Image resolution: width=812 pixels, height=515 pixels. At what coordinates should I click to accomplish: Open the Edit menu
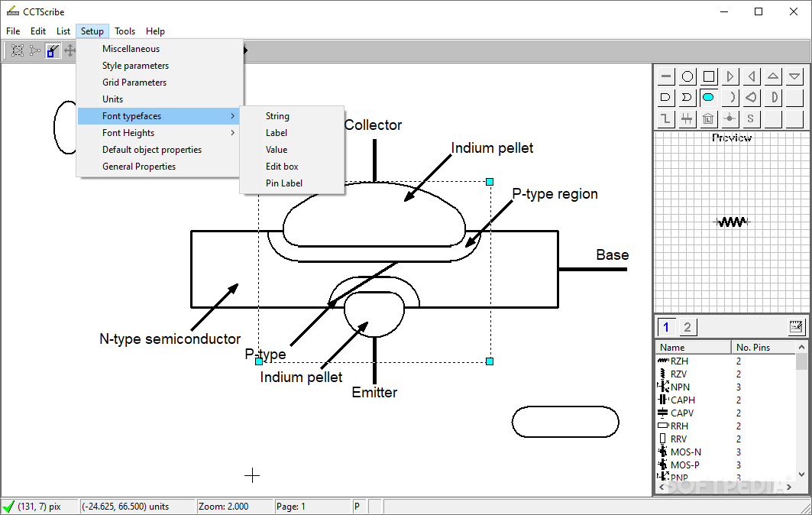pyautogui.click(x=37, y=31)
